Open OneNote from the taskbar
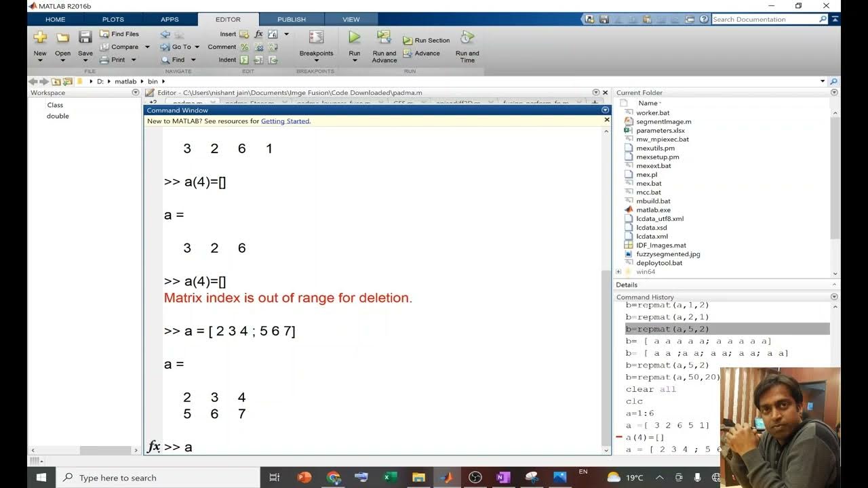868x488 pixels. tap(502, 477)
